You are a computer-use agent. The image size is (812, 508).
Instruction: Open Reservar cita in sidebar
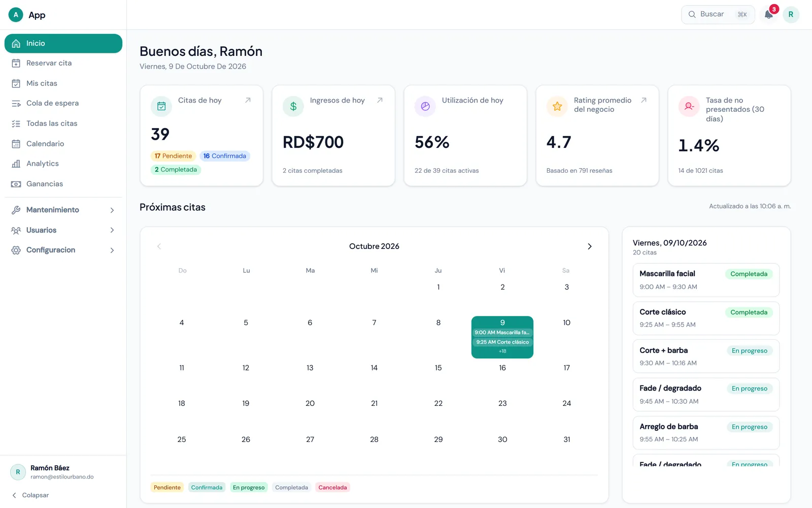(63, 63)
